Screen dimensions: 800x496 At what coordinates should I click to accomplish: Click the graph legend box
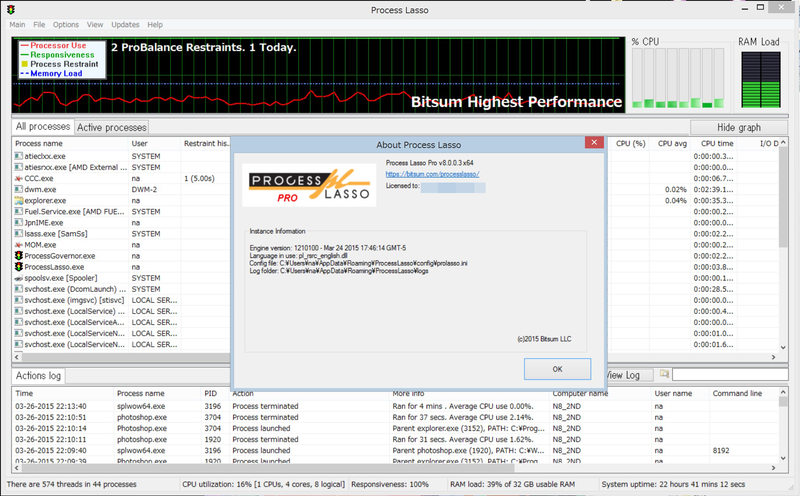[62, 60]
